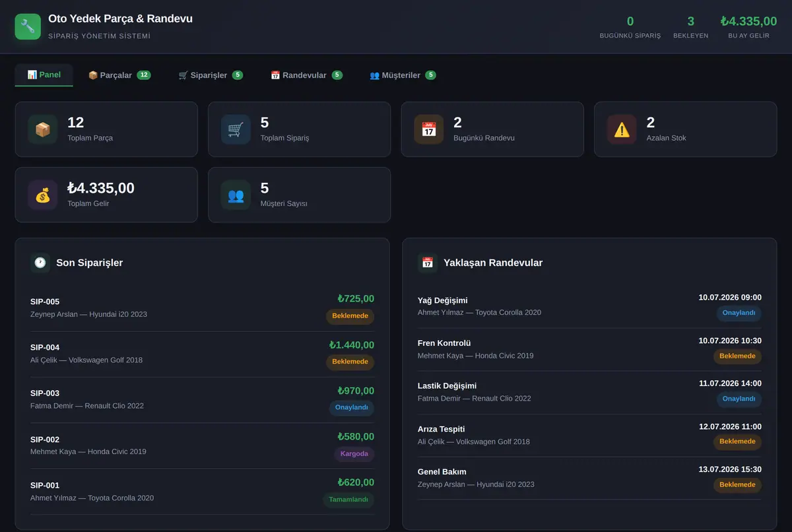This screenshot has height=532, width=792.
Task: Click the Toplam Gelir ₺4.335,00 value
Action: point(101,189)
